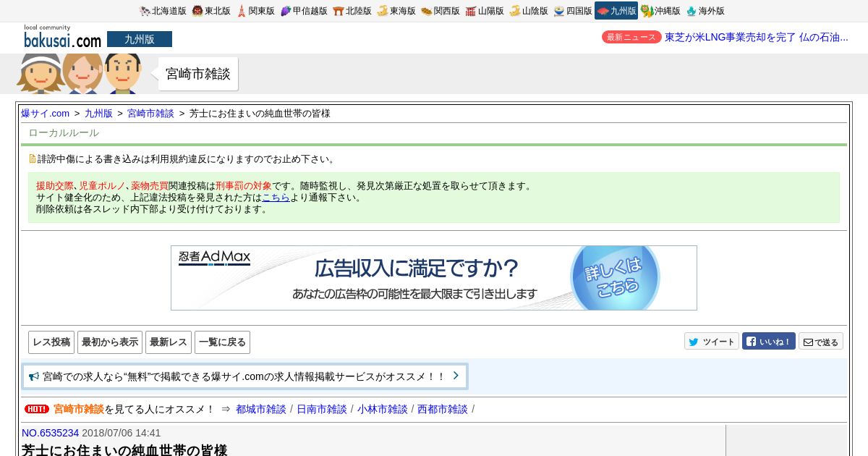Click the 宮崎市雑談 board title bubble

[198, 74]
